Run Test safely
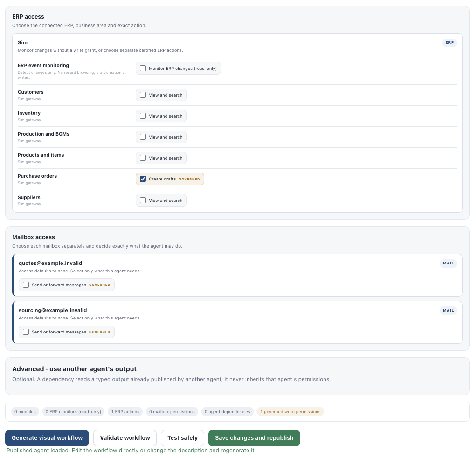This screenshot has width=476, height=458. [x=182, y=438]
